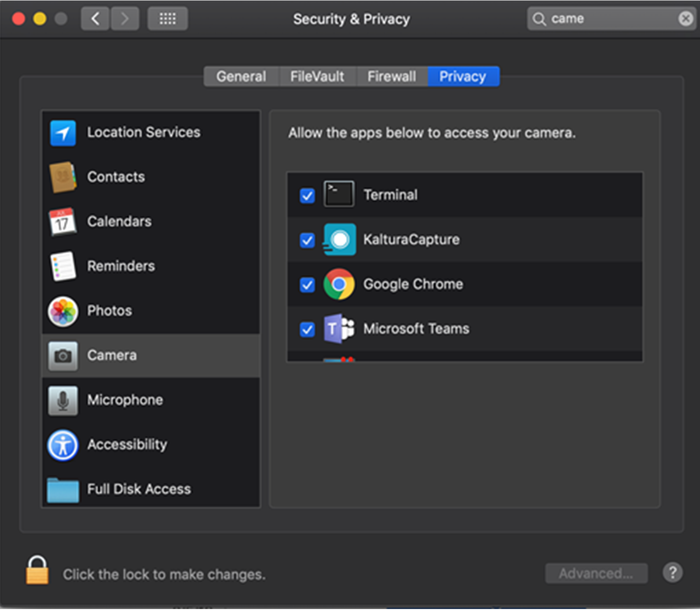Choose the Full Disk Access folder icon

63,490
